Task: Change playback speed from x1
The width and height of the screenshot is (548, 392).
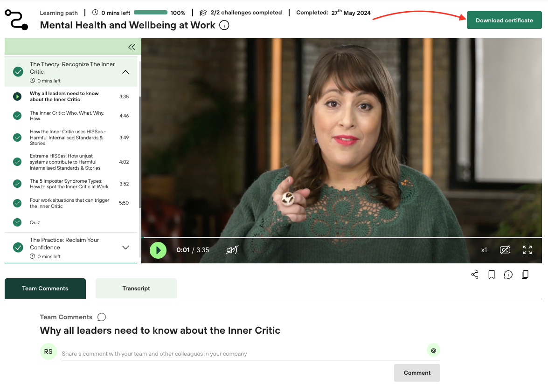Action: [x=484, y=250]
